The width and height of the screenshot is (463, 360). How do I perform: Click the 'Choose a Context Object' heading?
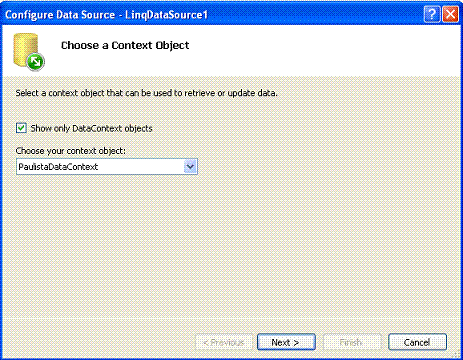pyautogui.click(x=125, y=45)
